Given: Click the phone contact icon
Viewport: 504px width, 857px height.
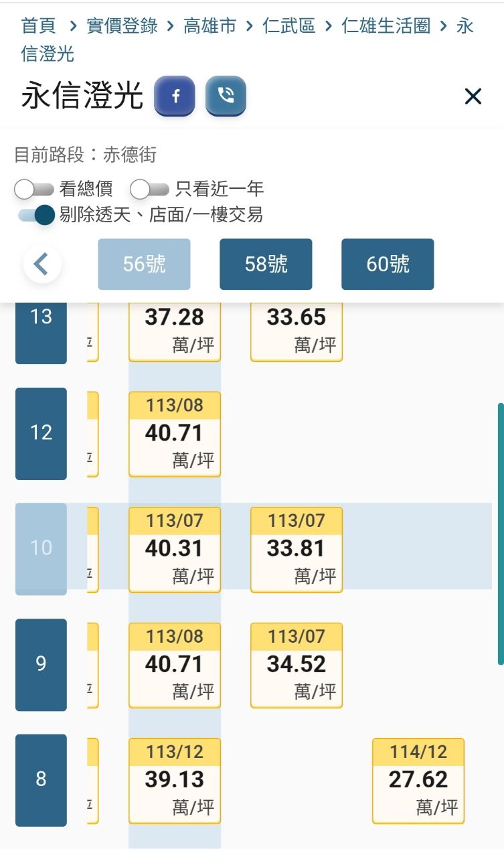Looking at the screenshot, I should coord(226,96).
